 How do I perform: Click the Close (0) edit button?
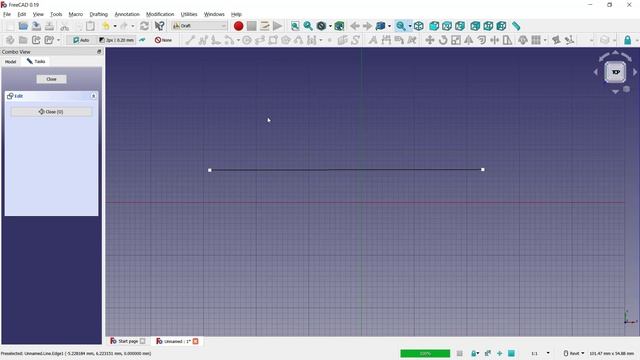(51, 112)
